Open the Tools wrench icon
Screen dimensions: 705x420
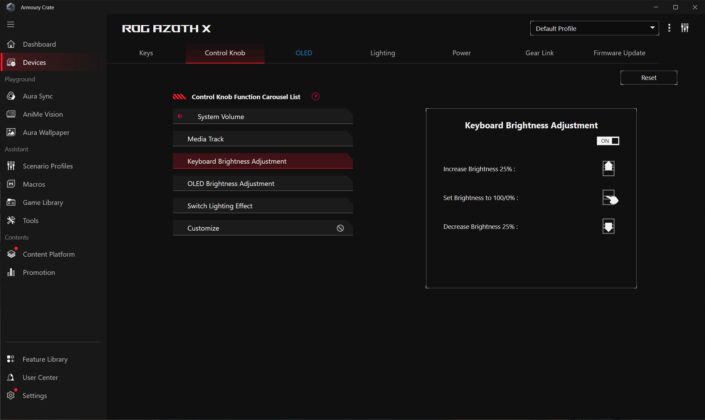[x=11, y=220]
